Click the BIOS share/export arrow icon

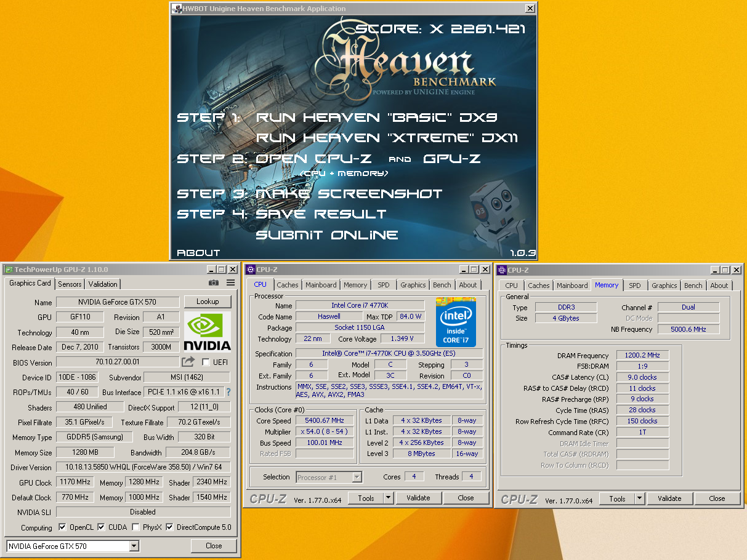[x=188, y=362]
